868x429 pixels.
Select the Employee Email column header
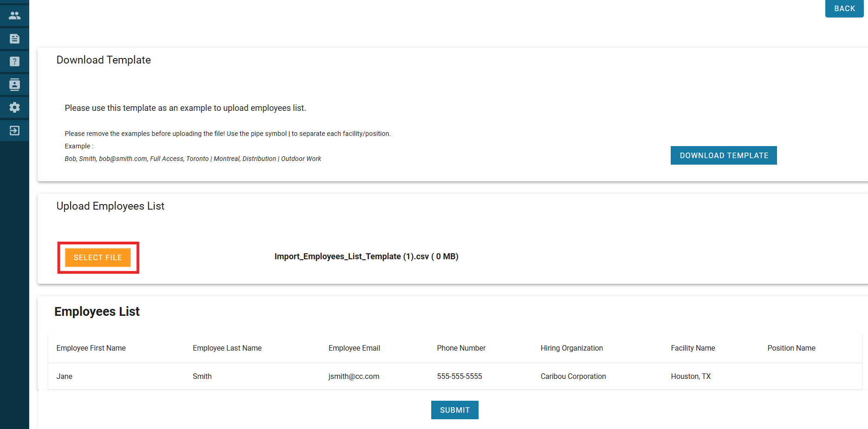(354, 348)
